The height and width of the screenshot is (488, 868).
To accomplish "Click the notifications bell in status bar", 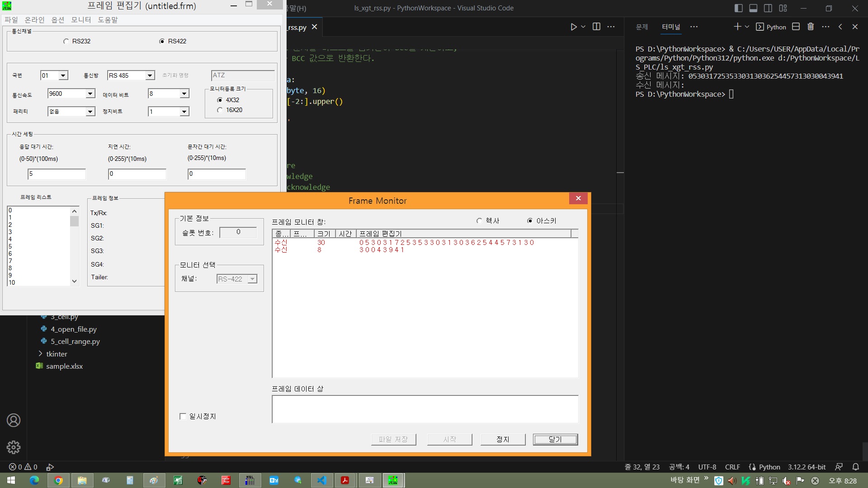I will [855, 467].
